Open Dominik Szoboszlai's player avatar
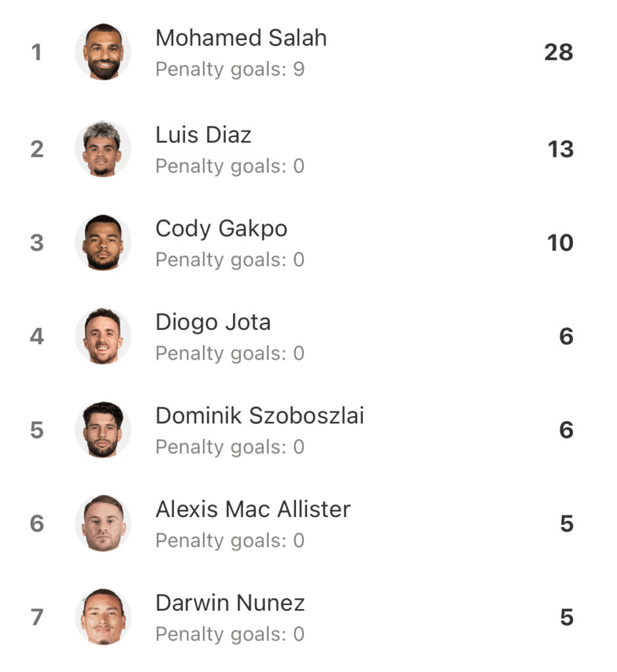 click(x=103, y=429)
